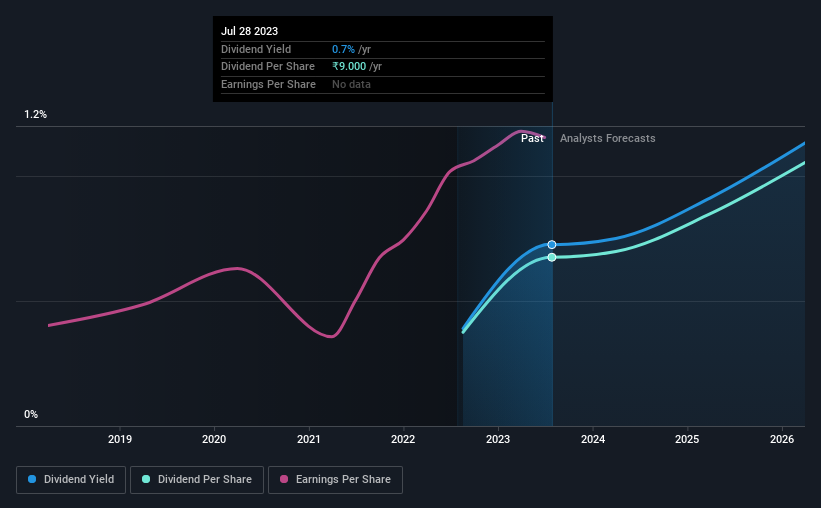The width and height of the screenshot is (821, 508).
Task: Click the pink Earnings Per Share legend dot
Action: click(x=284, y=479)
